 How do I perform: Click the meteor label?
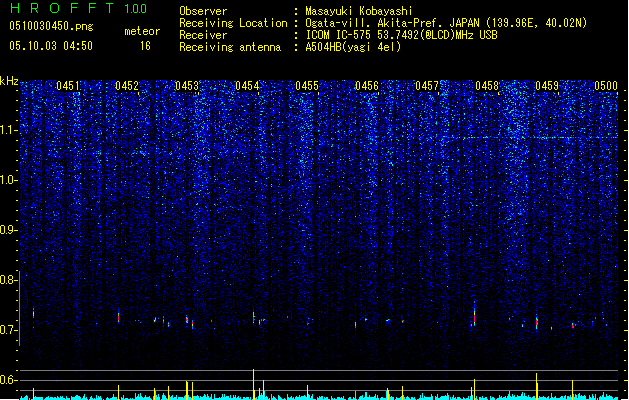(x=142, y=31)
